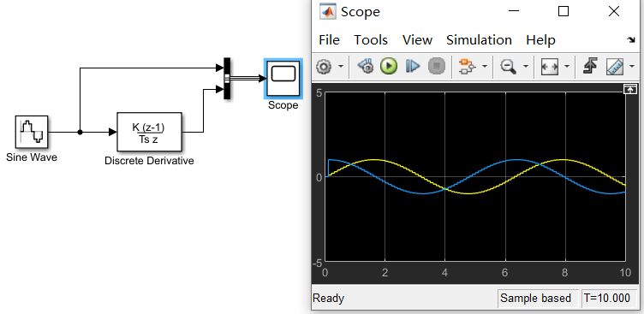Highlight Simulink block icon in Scope toolbar
This screenshot has width=644, height=314.
click(467, 66)
